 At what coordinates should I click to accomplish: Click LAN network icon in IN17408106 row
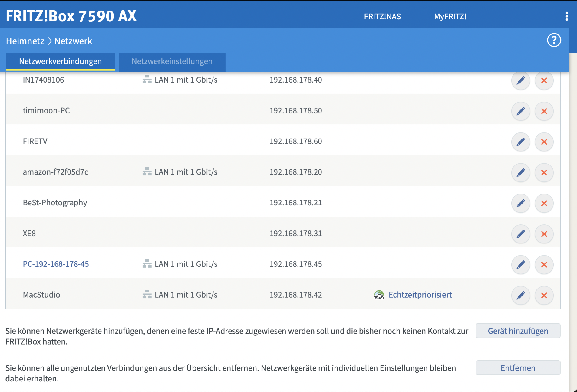pos(147,80)
